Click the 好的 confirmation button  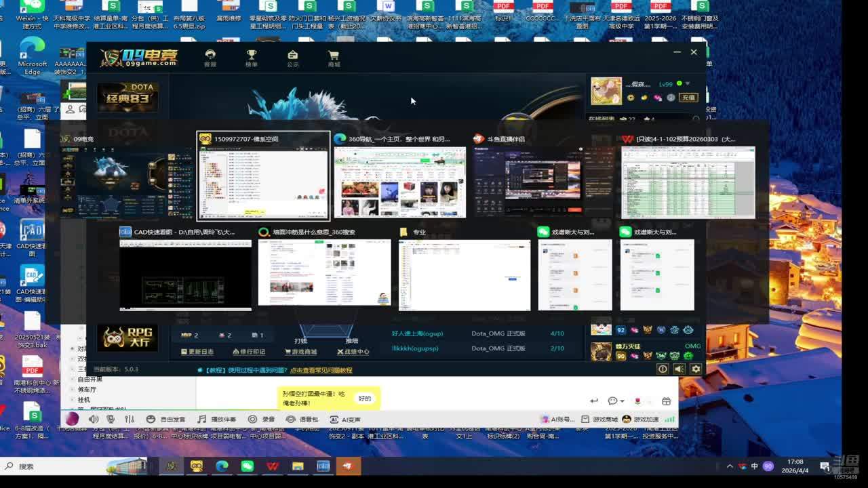pyautogui.click(x=364, y=399)
